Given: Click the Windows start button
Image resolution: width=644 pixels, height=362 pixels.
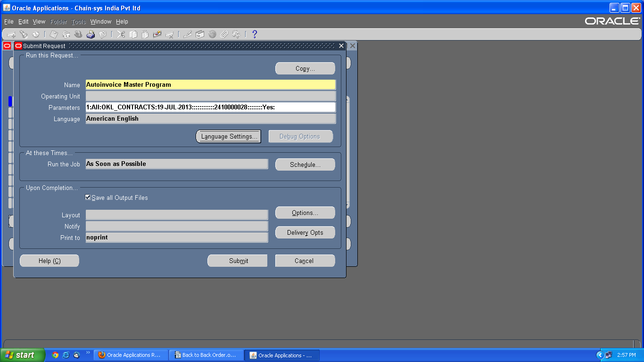Looking at the screenshot, I should coord(23,355).
